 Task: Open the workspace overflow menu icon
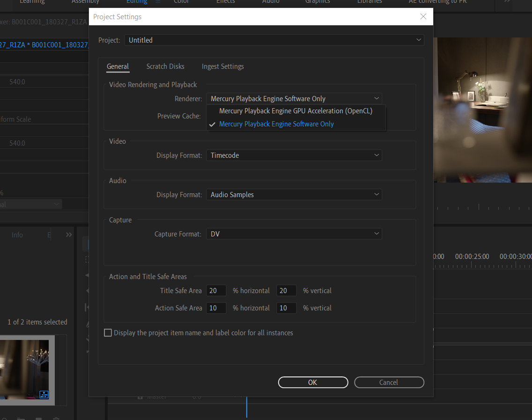click(x=507, y=1)
